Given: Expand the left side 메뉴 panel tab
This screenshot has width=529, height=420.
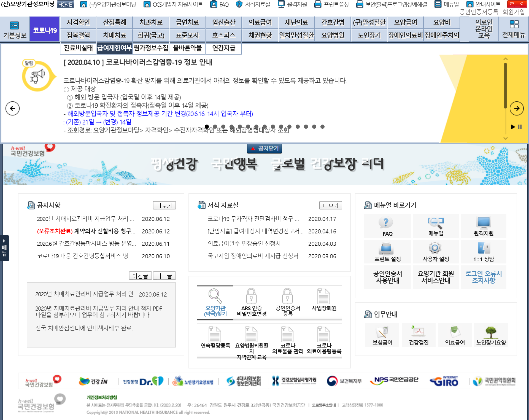Looking at the screenshot, I should tap(4, 248).
